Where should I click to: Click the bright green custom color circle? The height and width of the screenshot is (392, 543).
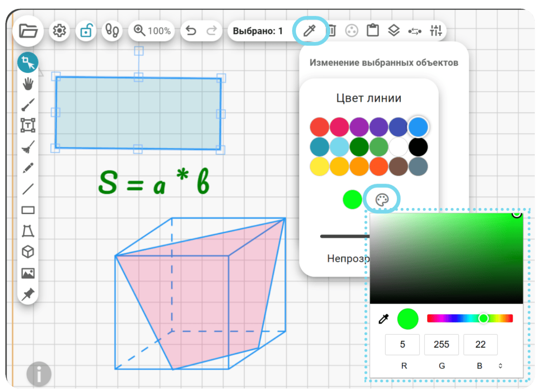(352, 200)
